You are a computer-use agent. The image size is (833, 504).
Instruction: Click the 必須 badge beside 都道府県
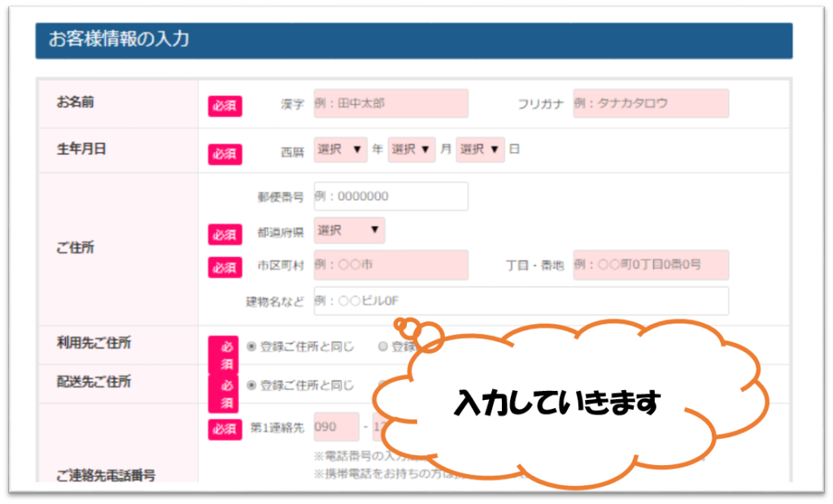[x=224, y=230]
